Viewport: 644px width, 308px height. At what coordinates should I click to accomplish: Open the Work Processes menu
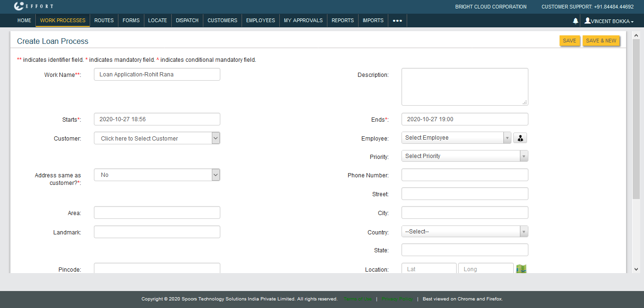point(63,21)
